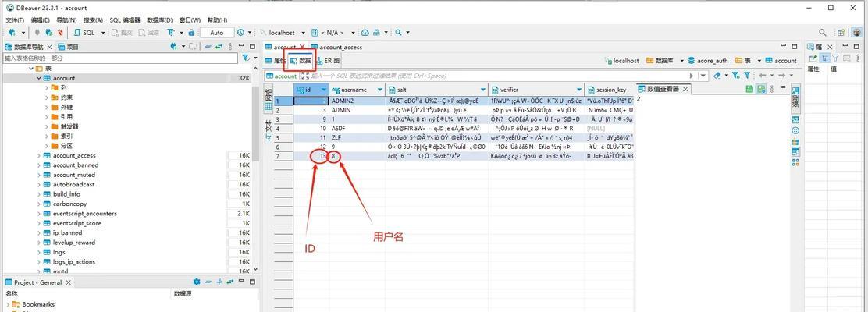The image size is (868, 312).
Task: Click the green save icon in value viewer
Action: 749,89
